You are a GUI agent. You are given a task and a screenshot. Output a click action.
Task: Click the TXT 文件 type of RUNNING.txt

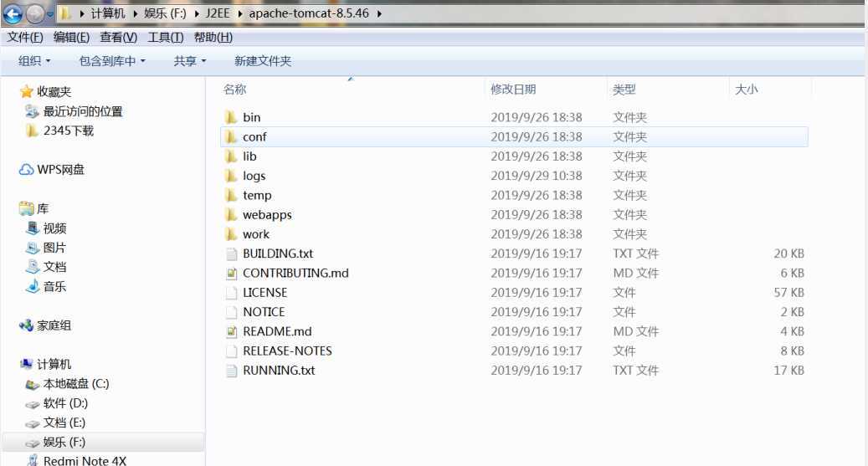click(x=635, y=371)
